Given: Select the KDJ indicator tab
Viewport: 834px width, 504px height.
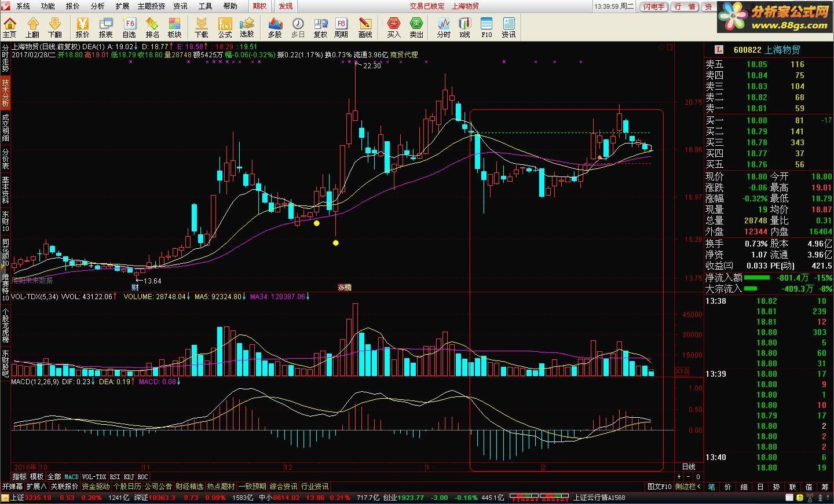Looking at the screenshot, I should [129, 477].
